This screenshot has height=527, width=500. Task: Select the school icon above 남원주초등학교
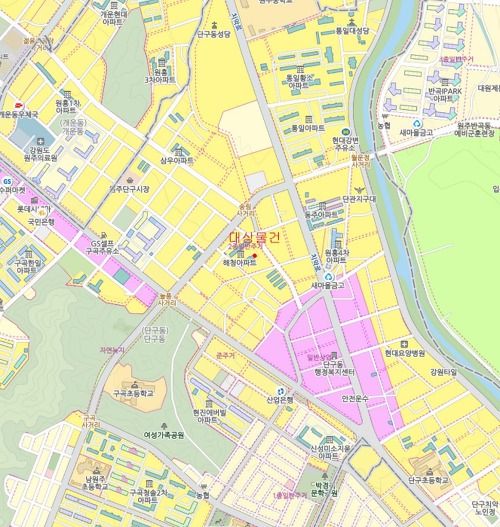tap(97, 470)
